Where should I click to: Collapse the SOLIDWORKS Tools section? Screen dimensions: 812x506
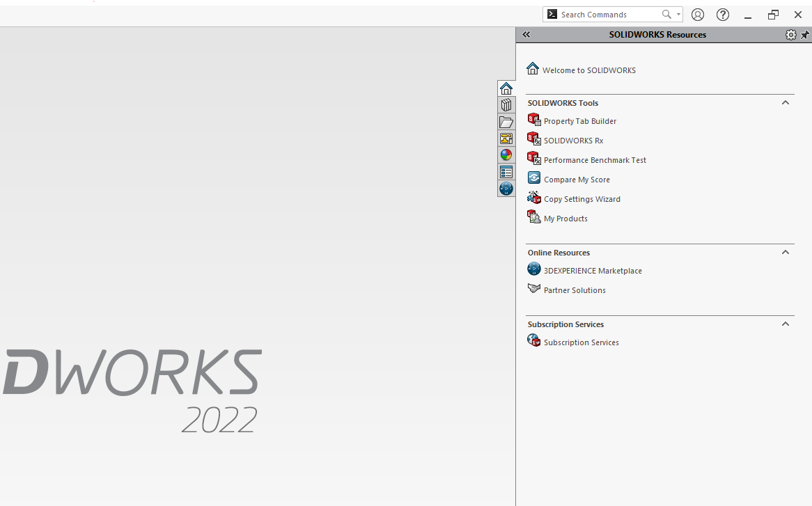[785, 103]
